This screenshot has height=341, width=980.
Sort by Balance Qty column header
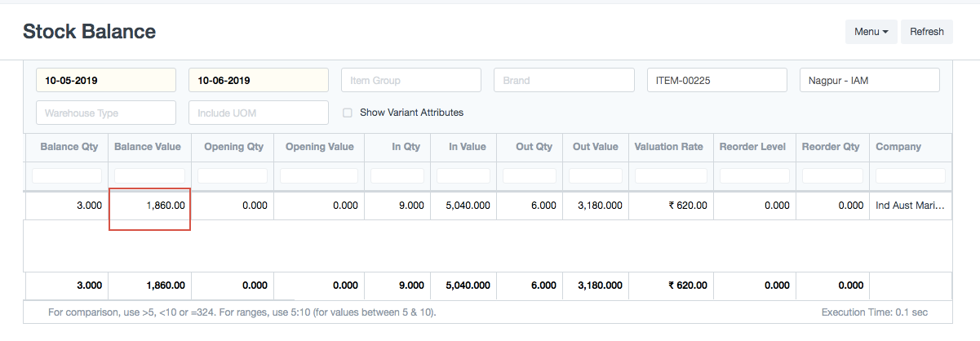pyautogui.click(x=69, y=147)
